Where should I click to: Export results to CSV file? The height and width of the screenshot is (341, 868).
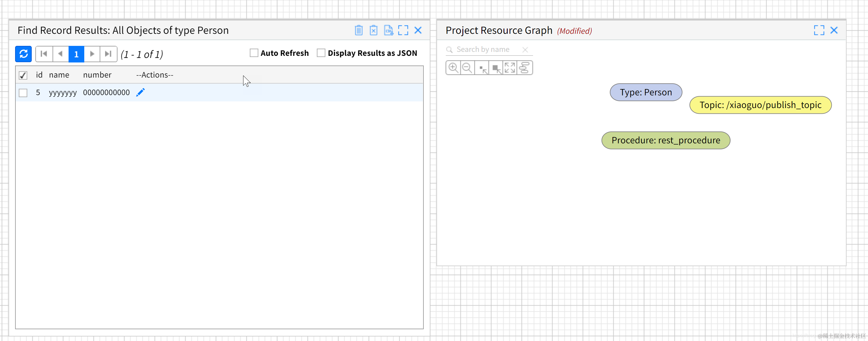point(388,30)
